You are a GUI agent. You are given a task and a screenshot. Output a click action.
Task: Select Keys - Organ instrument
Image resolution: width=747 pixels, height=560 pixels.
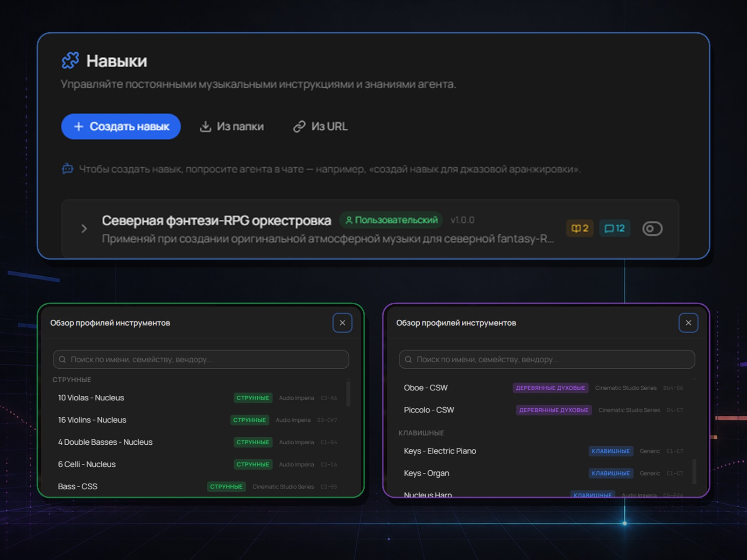tap(543, 473)
